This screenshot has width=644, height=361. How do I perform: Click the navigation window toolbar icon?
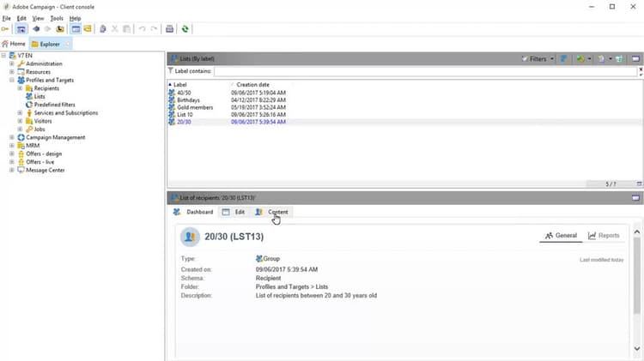coord(21,29)
